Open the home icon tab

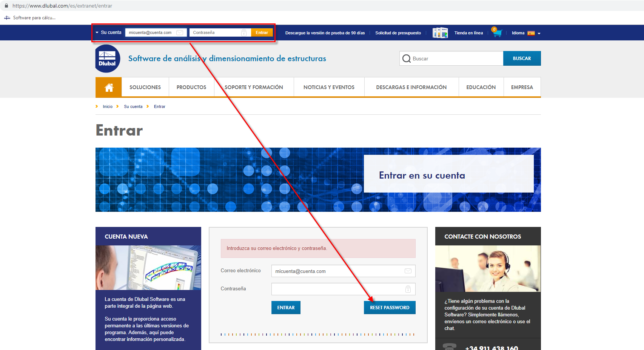109,87
